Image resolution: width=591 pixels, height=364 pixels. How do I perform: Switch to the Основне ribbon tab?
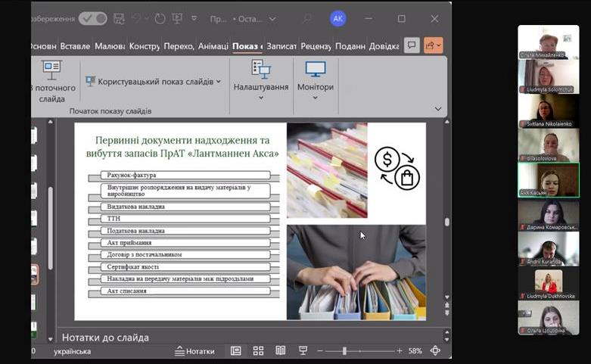pyautogui.click(x=44, y=46)
